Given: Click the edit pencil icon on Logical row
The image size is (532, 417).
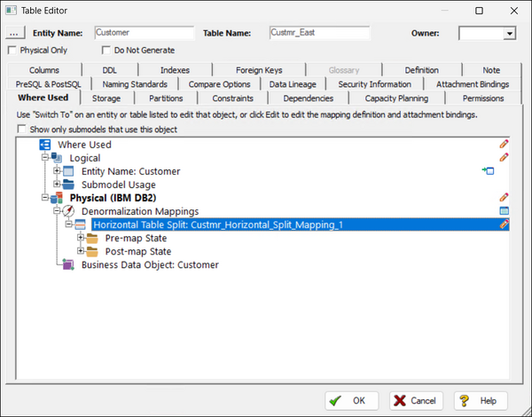Looking at the screenshot, I should point(504,157).
